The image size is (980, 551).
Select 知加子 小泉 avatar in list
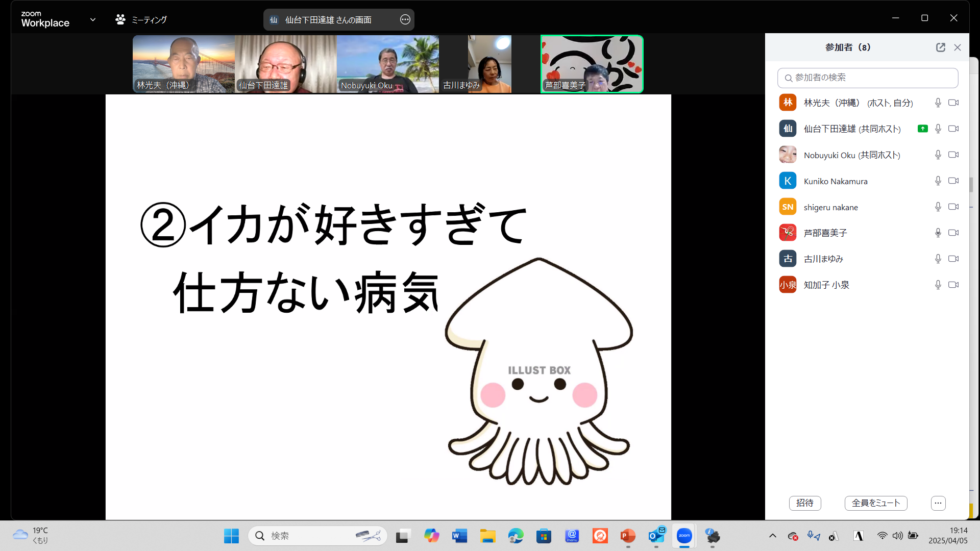click(788, 285)
